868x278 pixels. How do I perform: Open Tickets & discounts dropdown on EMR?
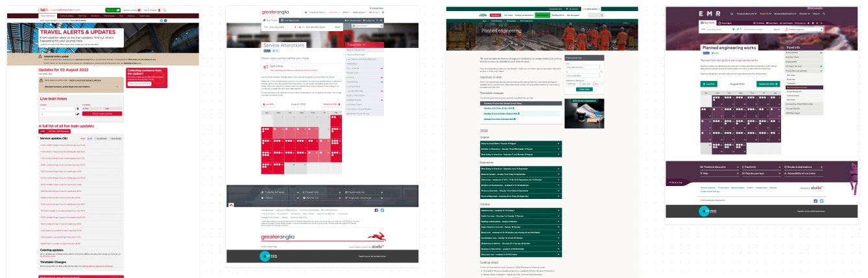pyautogui.click(x=747, y=14)
